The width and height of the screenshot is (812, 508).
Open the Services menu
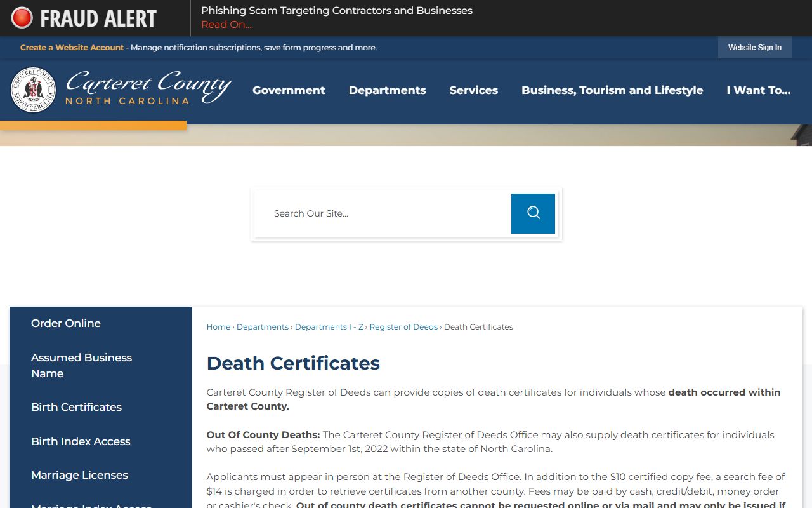[473, 90]
